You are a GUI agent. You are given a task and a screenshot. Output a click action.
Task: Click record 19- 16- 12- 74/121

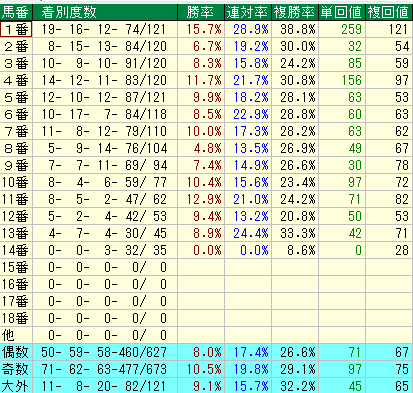(104, 29)
